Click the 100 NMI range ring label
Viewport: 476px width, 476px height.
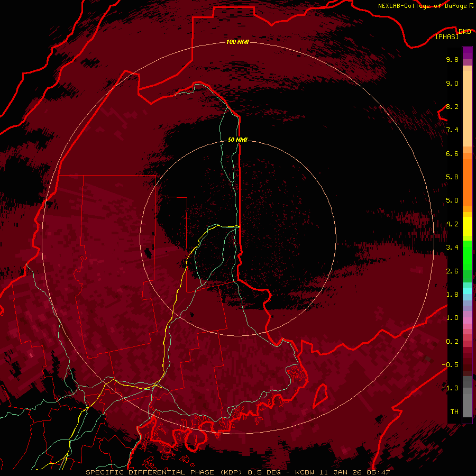tap(237, 42)
